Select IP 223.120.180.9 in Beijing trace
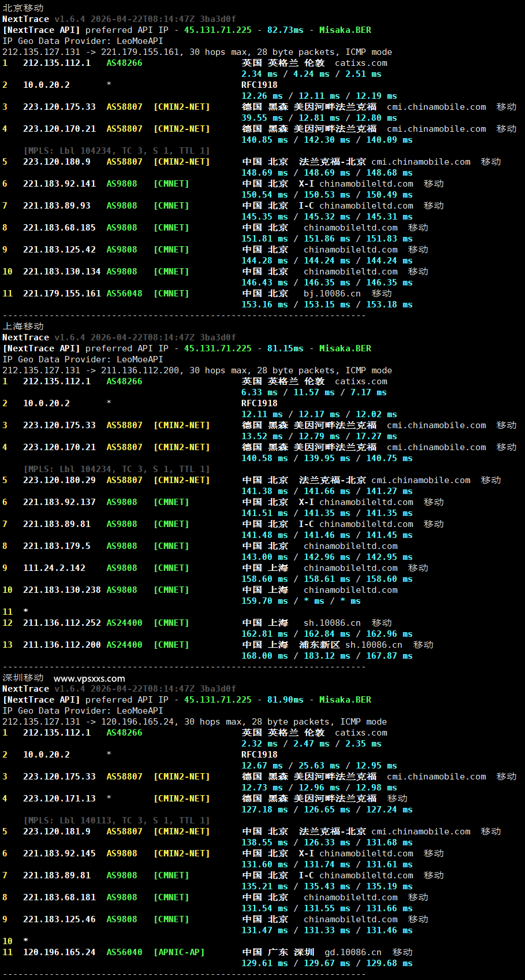 (x=57, y=162)
